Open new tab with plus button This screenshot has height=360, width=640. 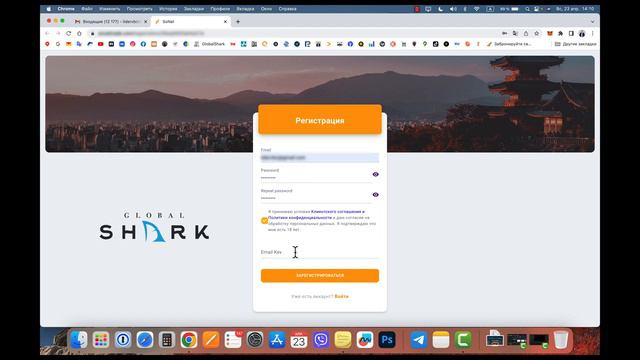238,22
